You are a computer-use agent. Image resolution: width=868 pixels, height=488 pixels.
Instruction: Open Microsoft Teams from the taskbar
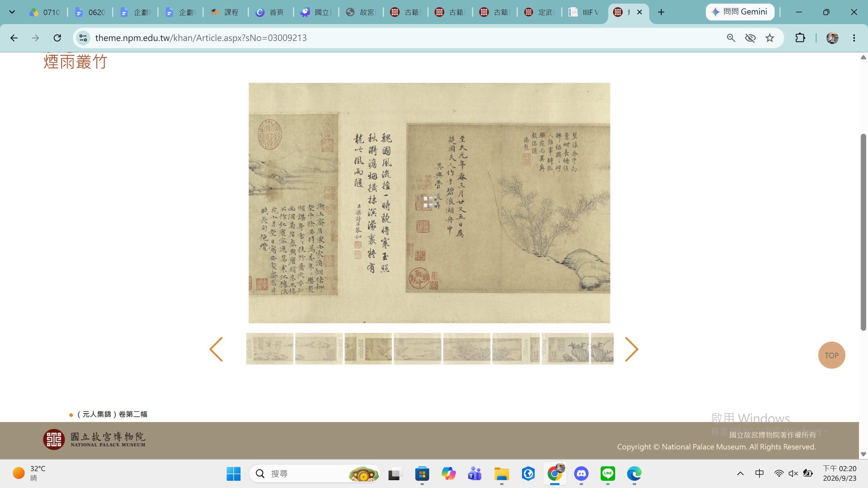[475, 474]
